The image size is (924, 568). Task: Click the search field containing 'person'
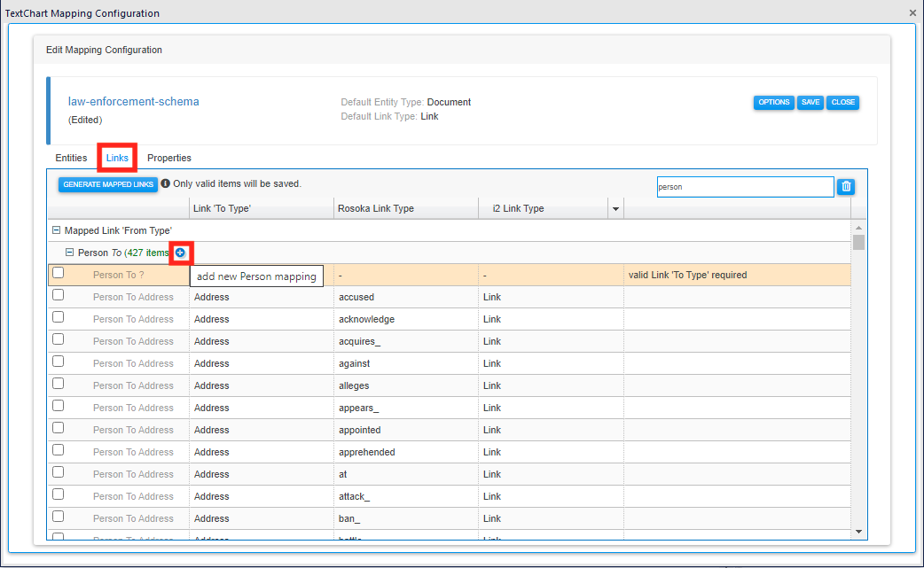744,187
